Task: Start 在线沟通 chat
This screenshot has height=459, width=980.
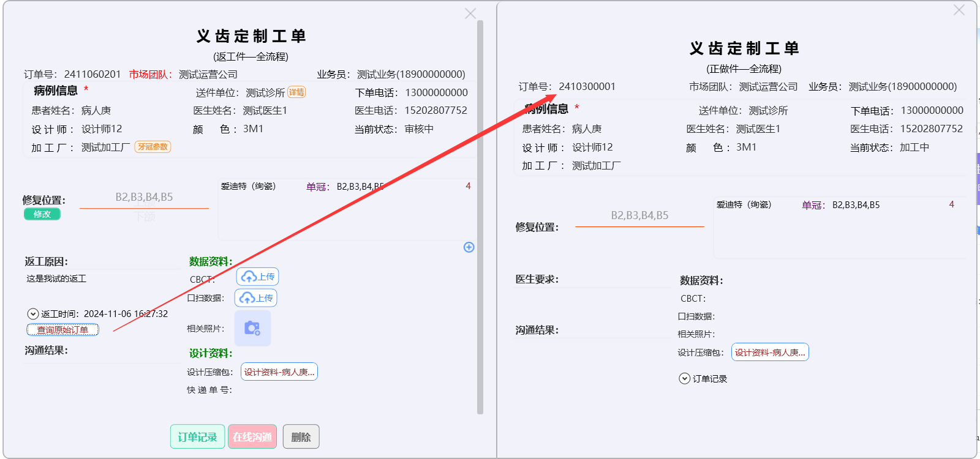Action: [x=252, y=437]
